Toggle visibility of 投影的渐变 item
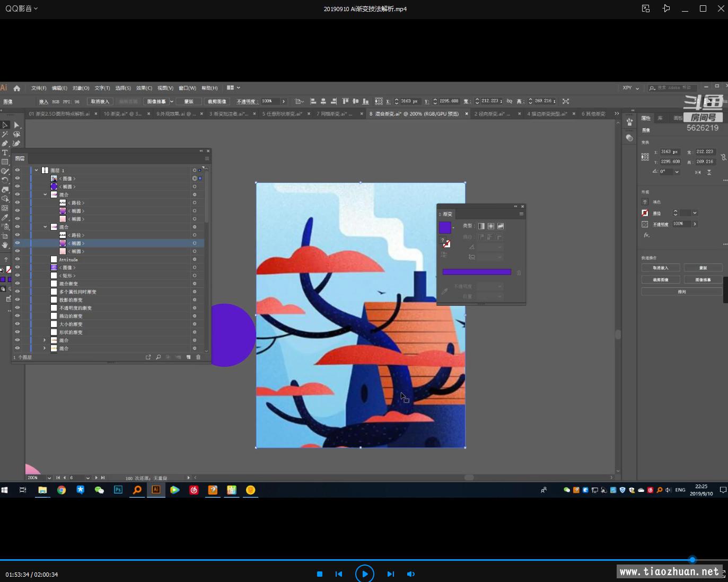The image size is (728, 582). [x=17, y=299]
